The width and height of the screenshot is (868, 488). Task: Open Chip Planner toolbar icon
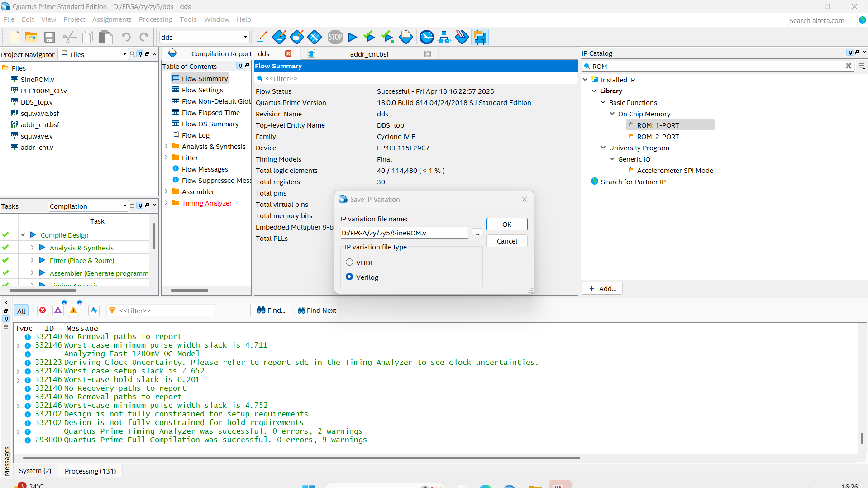coord(314,37)
